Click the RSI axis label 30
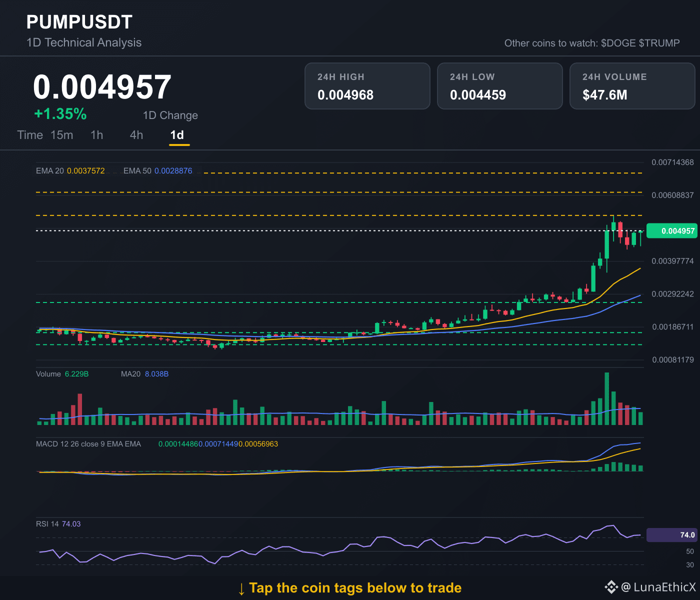The height and width of the screenshot is (600, 700). pos(690,565)
